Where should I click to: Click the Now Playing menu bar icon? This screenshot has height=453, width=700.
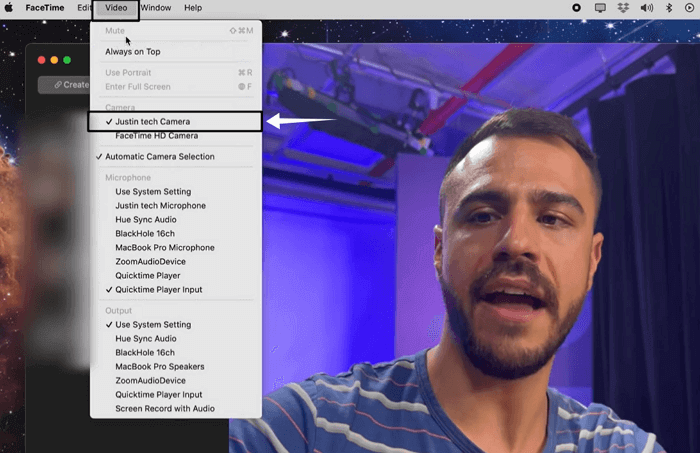click(x=689, y=8)
